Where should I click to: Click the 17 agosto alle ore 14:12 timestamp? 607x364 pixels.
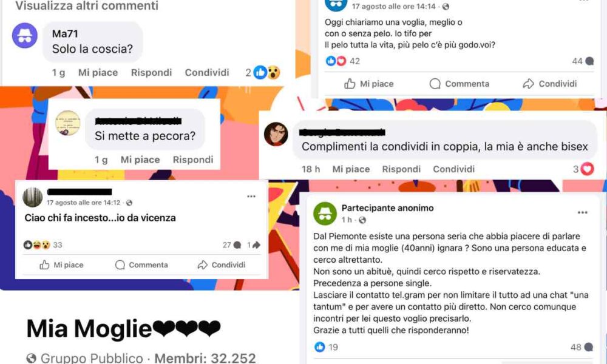tap(84, 203)
